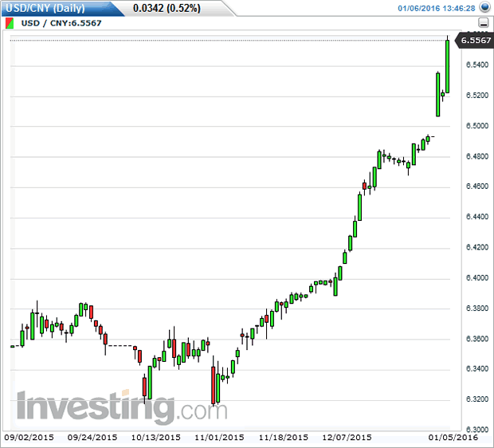Click the 12/07/2015 date label
The height and width of the screenshot is (448, 494).
pyautogui.click(x=347, y=438)
